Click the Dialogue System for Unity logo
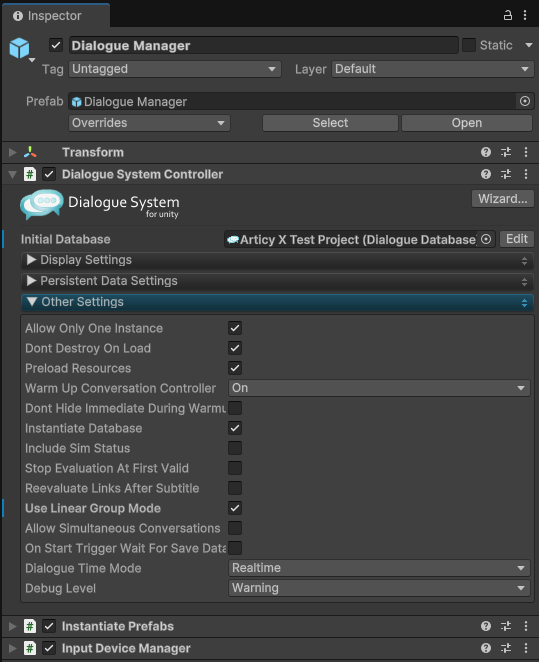This screenshot has width=539, height=662. pos(100,205)
